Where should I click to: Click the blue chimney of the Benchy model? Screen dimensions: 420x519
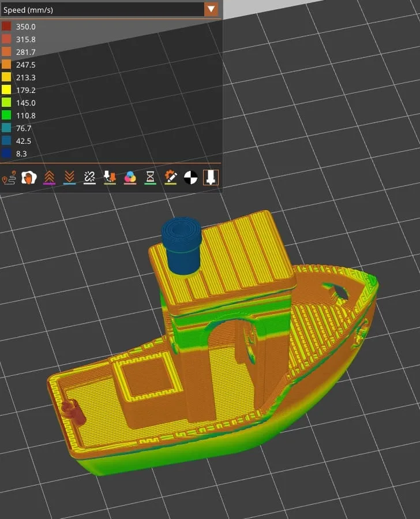tap(181, 245)
